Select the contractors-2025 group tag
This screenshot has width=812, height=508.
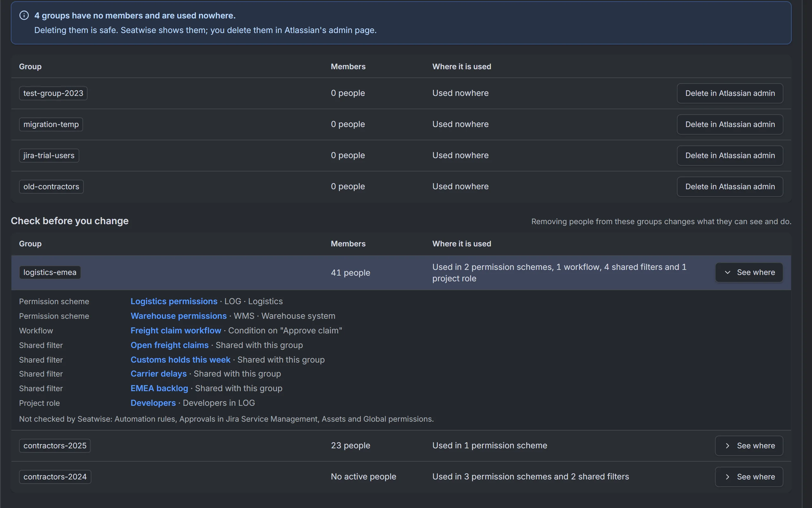point(55,445)
